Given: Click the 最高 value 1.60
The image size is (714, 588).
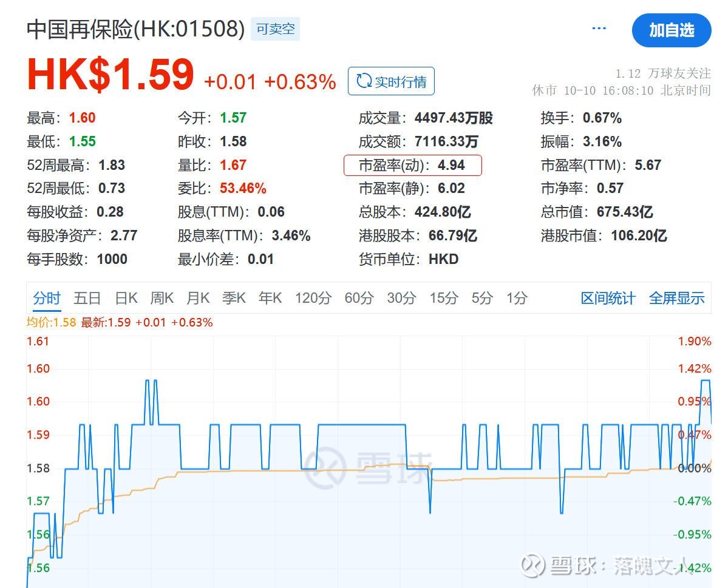Looking at the screenshot, I should 83,118.
